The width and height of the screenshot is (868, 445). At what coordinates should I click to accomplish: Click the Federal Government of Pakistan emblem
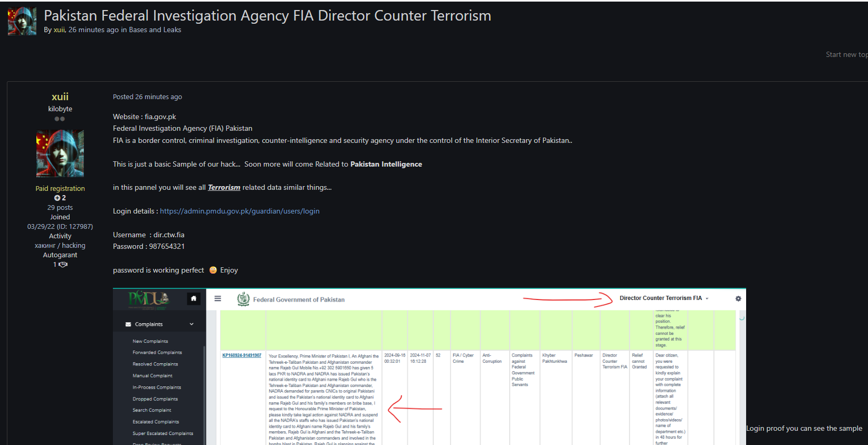pos(243,299)
